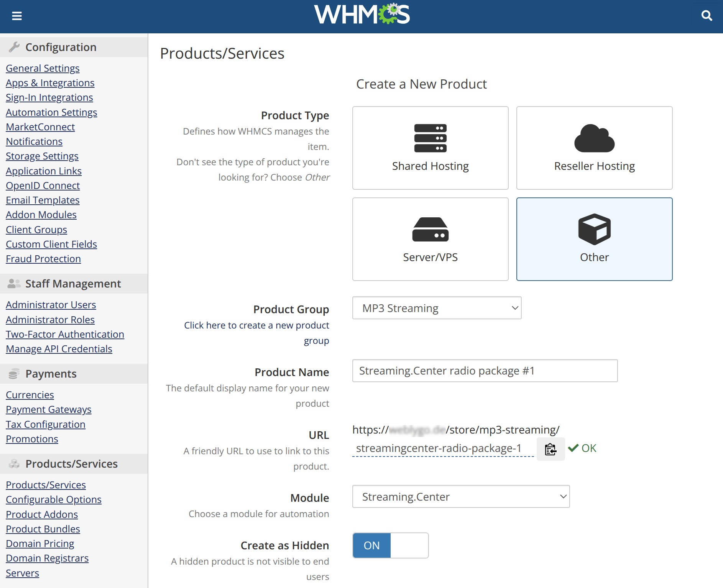Image resolution: width=723 pixels, height=588 pixels.
Task: Go to Payment Gateways
Action: click(x=49, y=409)
